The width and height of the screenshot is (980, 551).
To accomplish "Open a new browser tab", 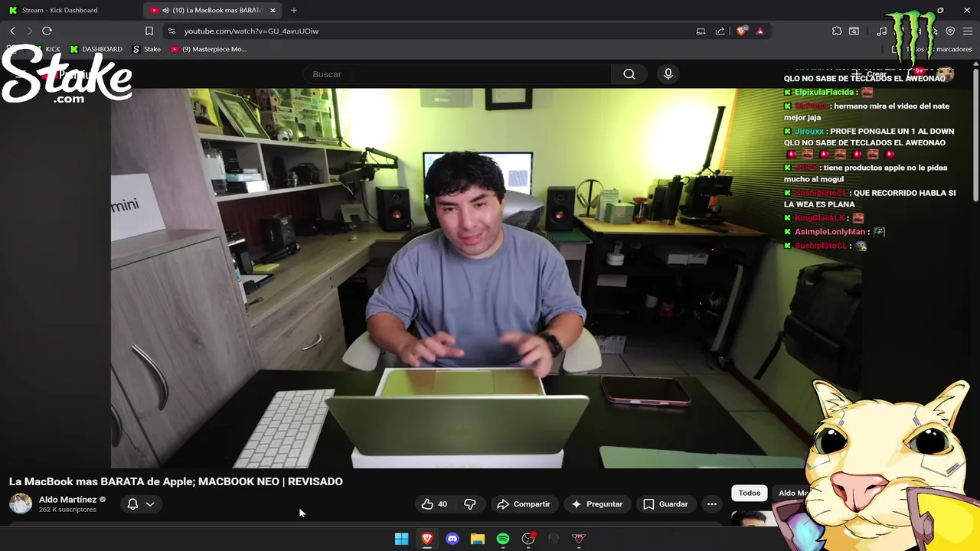I will (x=294, y=10).
